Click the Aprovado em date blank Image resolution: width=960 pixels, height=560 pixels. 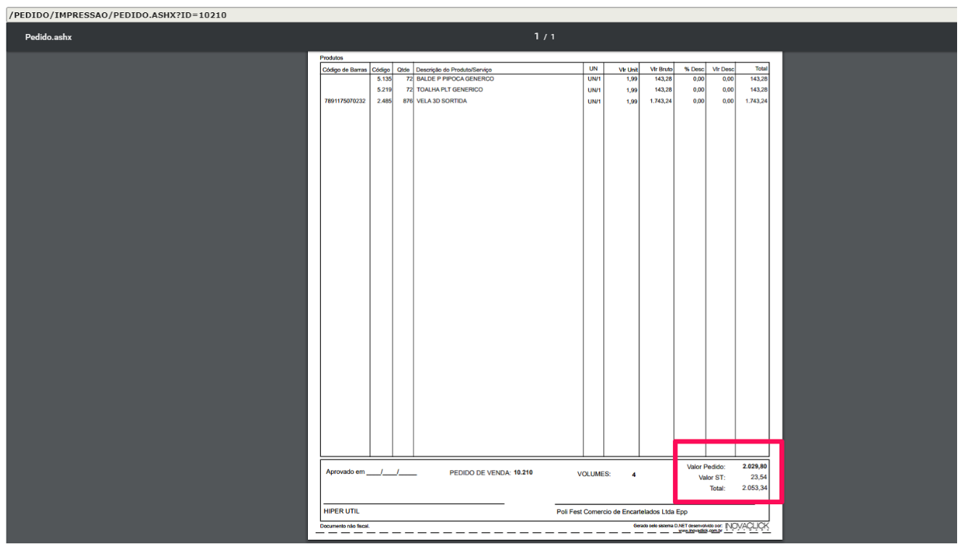391,472
